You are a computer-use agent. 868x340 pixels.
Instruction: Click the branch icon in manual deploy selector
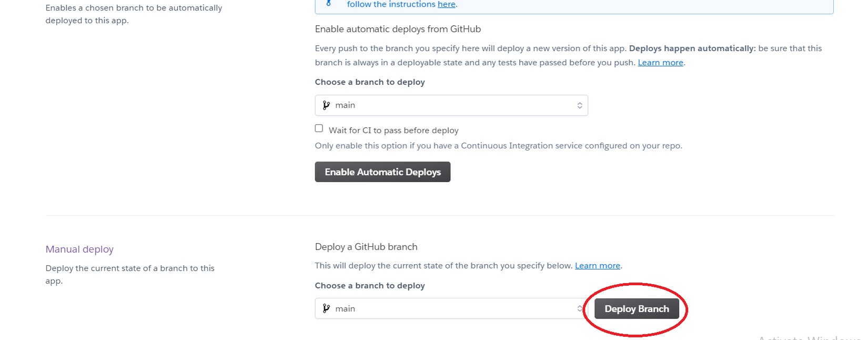click(326, 308)
